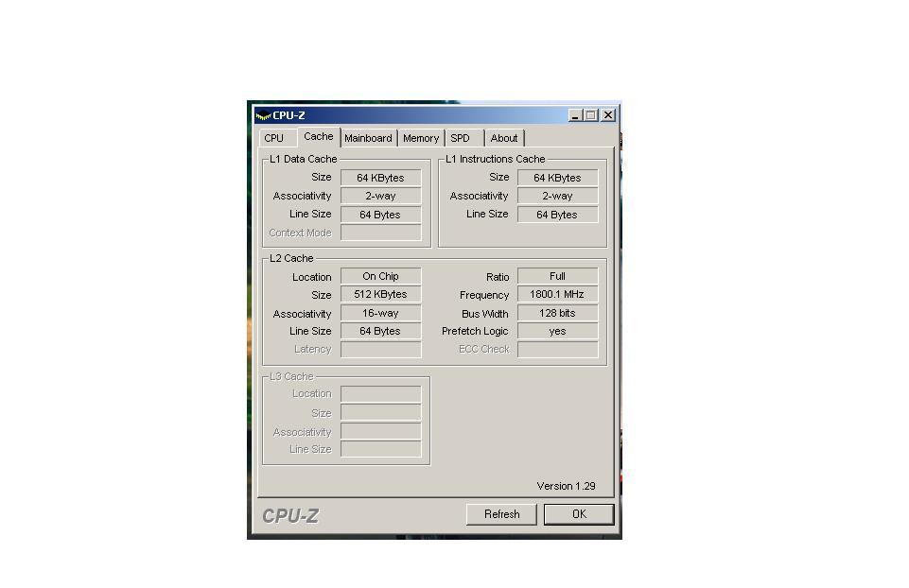
Task: Click the Ratio Full field
Action: [x=558, y=276]
